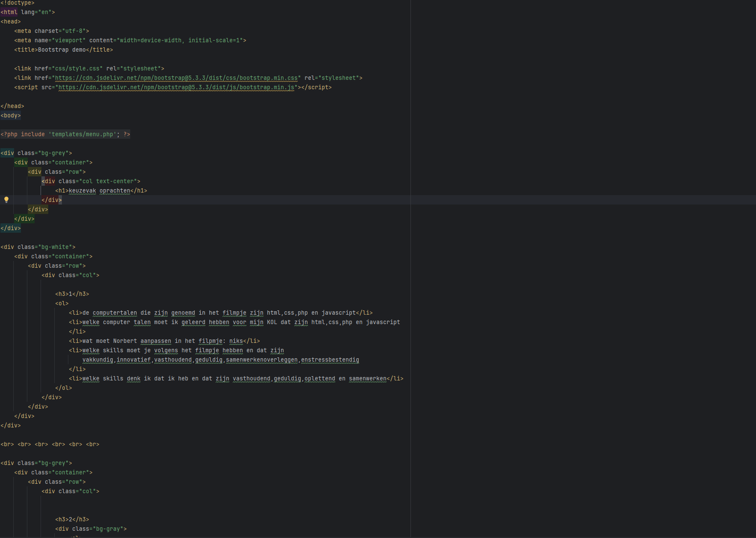The height and width of the screenshot is (538, 756).
Task: Click the h1 text "keuzevak oprachten"
Action: tap(99, 191)
